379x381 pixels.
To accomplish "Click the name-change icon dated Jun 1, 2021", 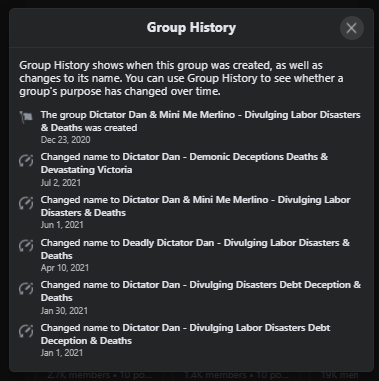I will click(x=26, y=203).
